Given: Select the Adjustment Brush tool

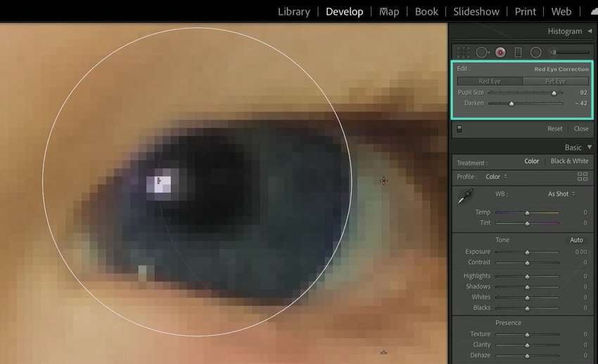Looking at the screenshot, I should [570, 52].
